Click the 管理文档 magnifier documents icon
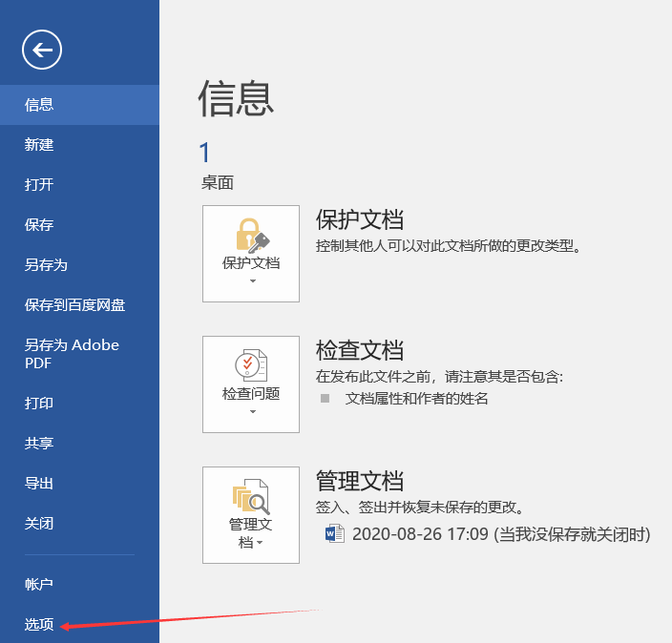The width and height of the screenshot is (672, 643). [251, 496]
